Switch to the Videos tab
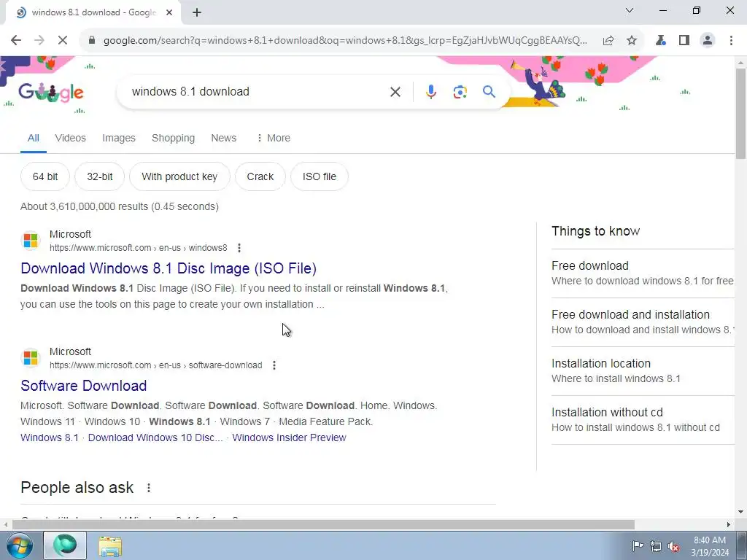This screenshot has height=560, width=747. tap(71, 138)
